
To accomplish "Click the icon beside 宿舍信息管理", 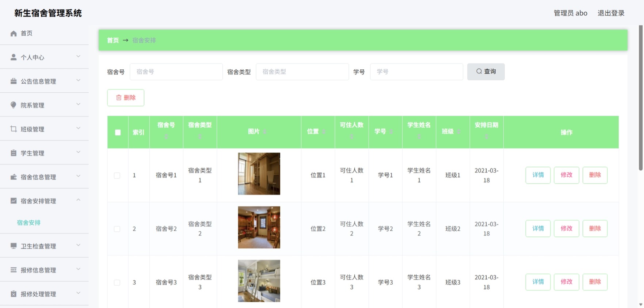I will pyautogui.click(x=14, y=177).
